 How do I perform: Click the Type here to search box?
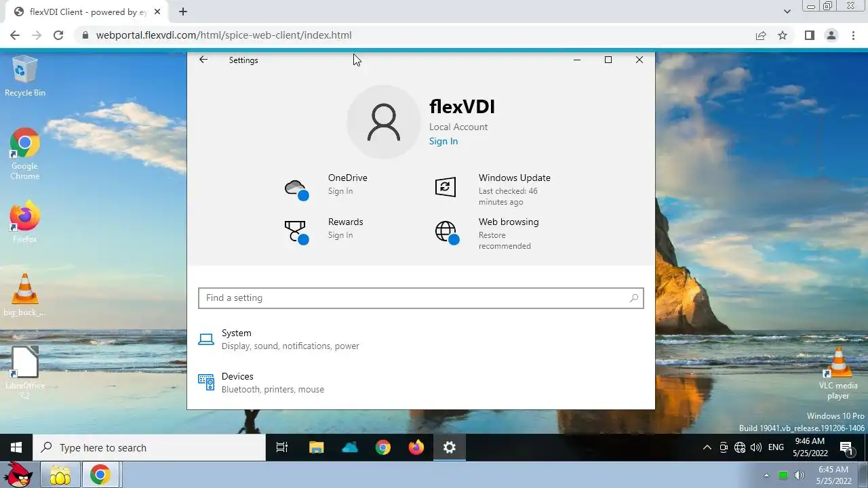[x=149, y=447]
